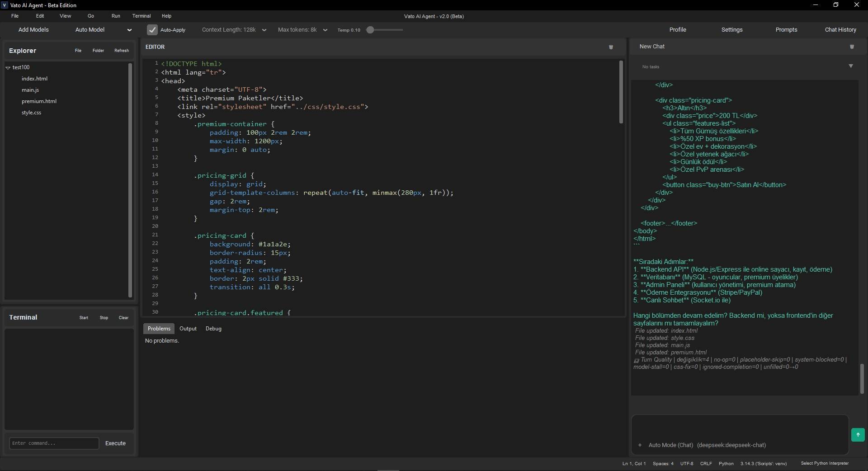Click the plus icon in the chat input
Screen dimensions: 868x471
640,445
